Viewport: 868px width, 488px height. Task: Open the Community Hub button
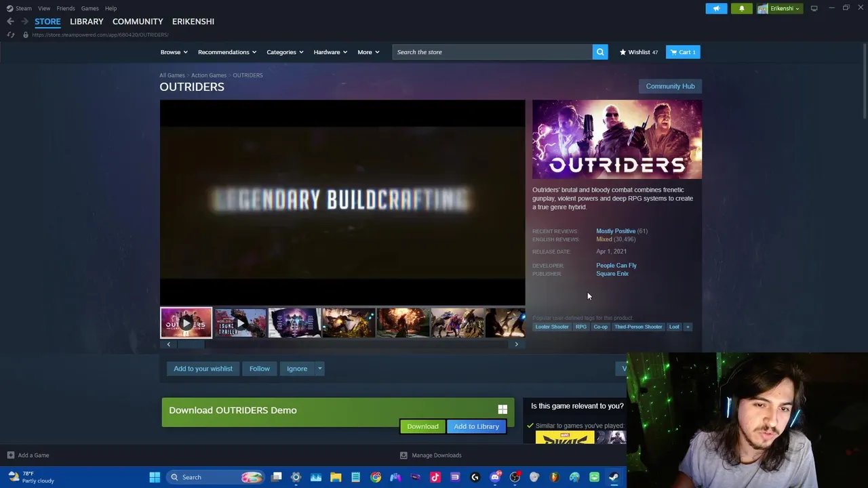tap(670, 86)
